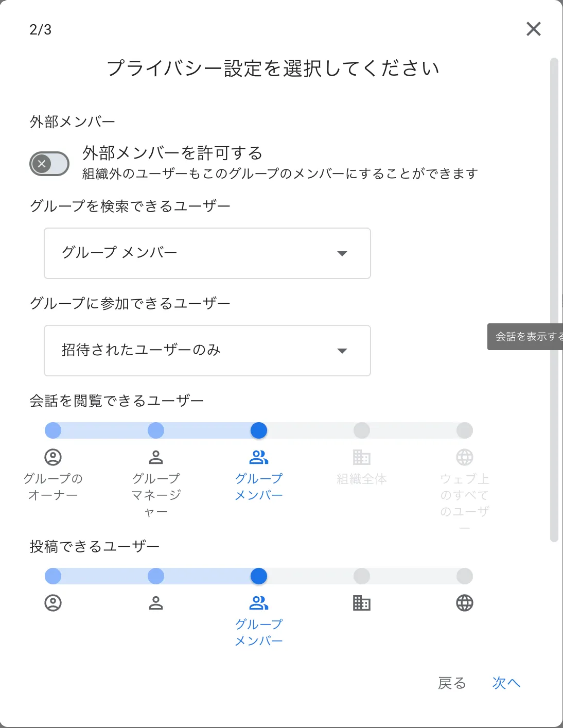Close the privacy settings dialog
Viewport: 563px width, 728px height.
click(534, 29)
